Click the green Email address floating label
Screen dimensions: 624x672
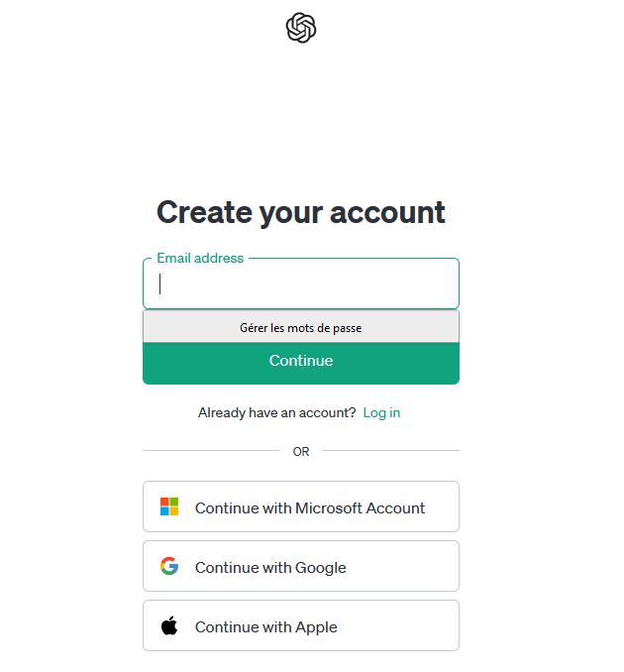(x=200, y=259)
